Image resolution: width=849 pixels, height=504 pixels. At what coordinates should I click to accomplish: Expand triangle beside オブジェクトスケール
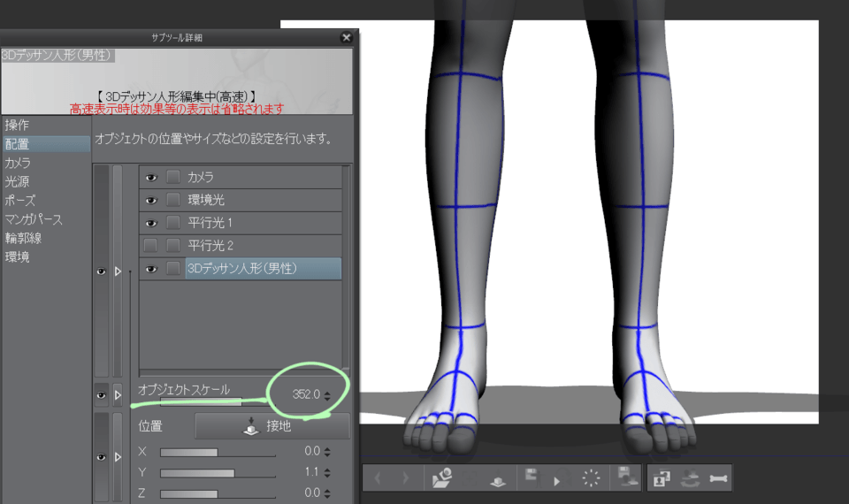tap(118, 395)
